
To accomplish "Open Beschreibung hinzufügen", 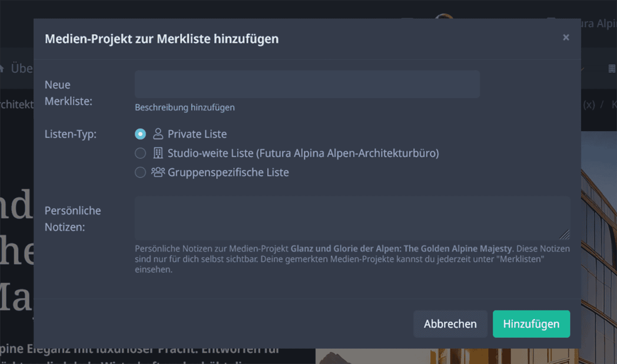I will [185, 107].
